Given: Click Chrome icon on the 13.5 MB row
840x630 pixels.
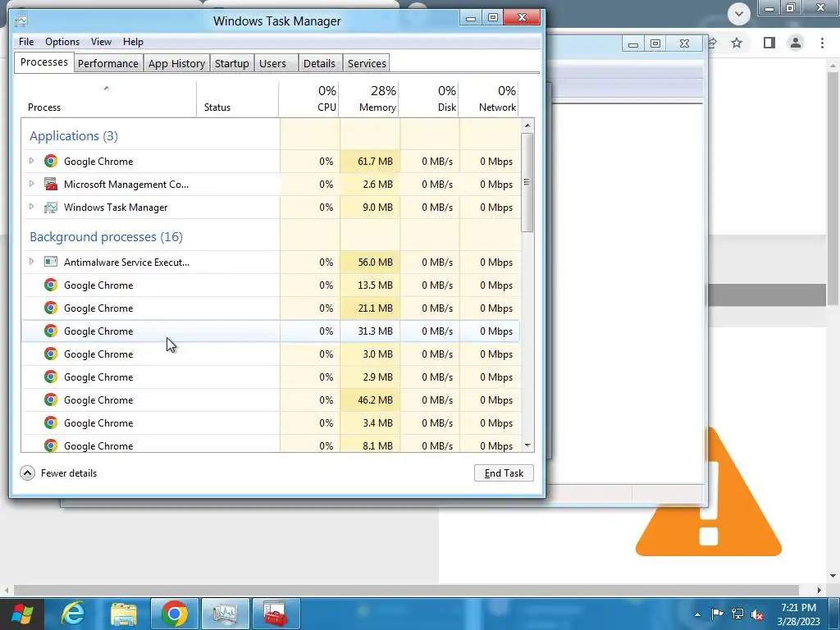Looking at the screenshot, I should click(x=51, y=285).
